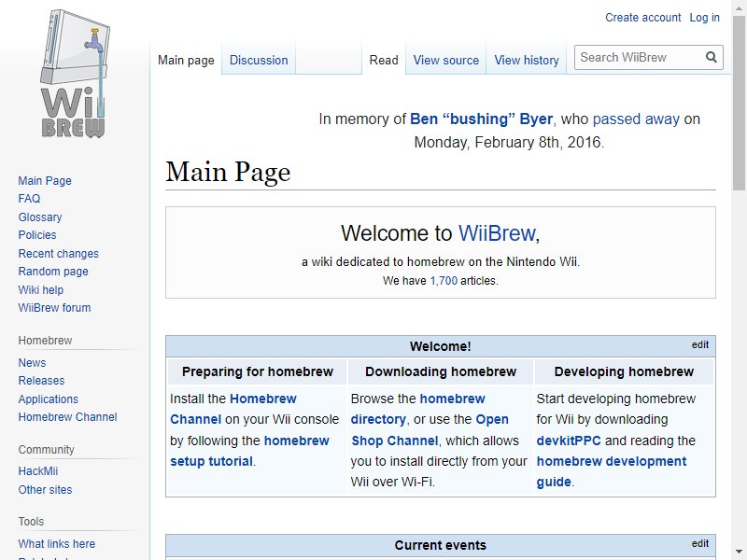The width and height of the screenshot is (747, 560).
Task: Load a Random page from the sidebar
Action: coord(53,272)
